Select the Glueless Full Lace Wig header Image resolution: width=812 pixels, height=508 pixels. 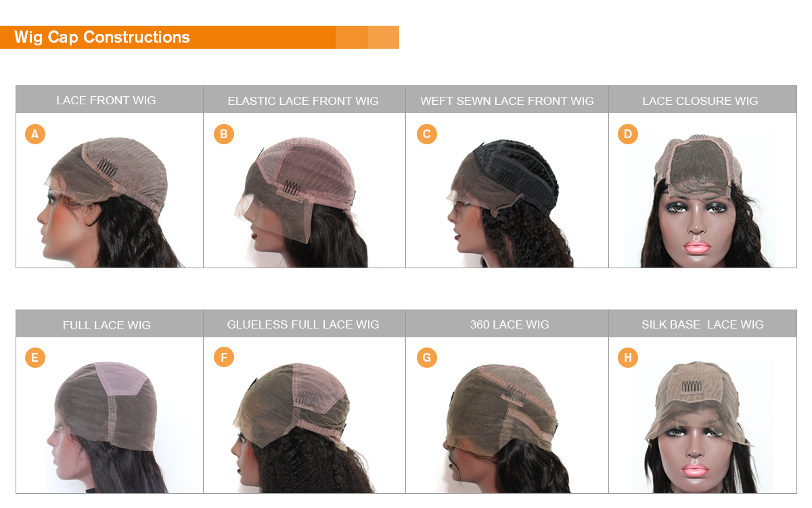(x=304, y=324)
